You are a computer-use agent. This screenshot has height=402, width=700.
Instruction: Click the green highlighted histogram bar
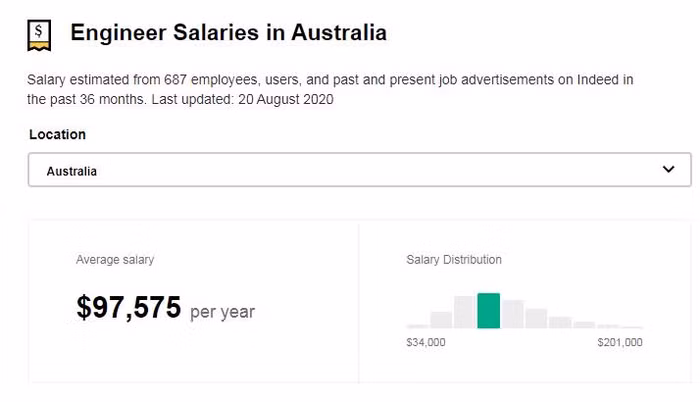pos(488,310)
